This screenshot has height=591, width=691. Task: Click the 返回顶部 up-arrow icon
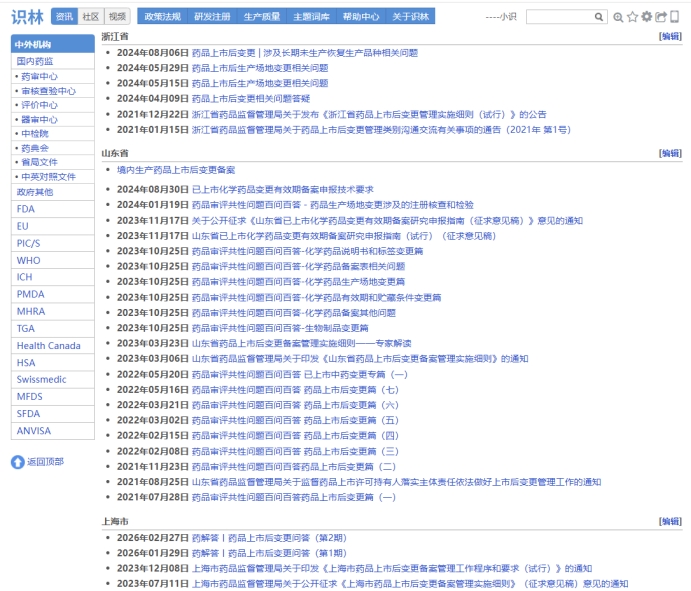(18, 462)
